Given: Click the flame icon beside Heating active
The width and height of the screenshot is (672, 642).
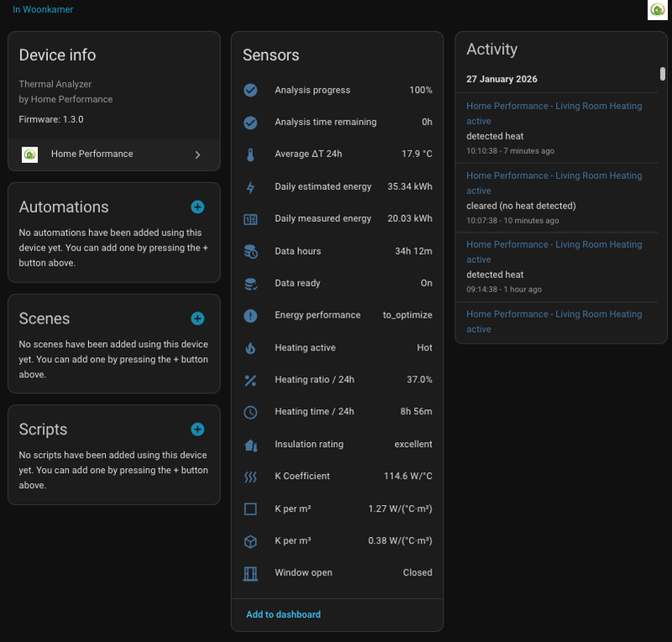Looking at the screenshot, I should 250,348.
